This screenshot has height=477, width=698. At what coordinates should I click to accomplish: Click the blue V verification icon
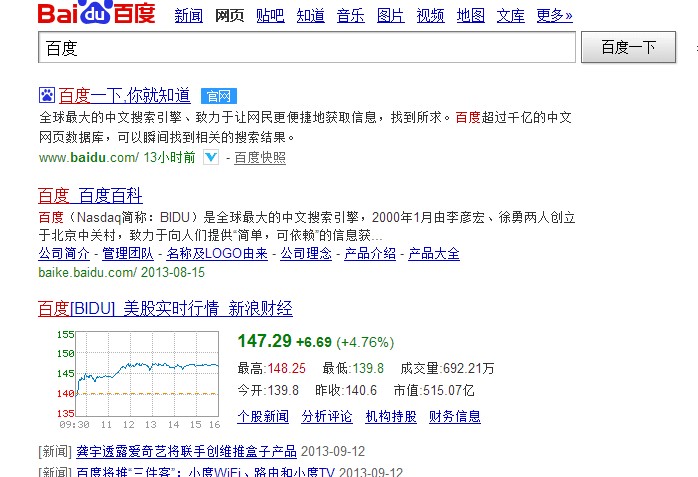[x=211, y=157]
